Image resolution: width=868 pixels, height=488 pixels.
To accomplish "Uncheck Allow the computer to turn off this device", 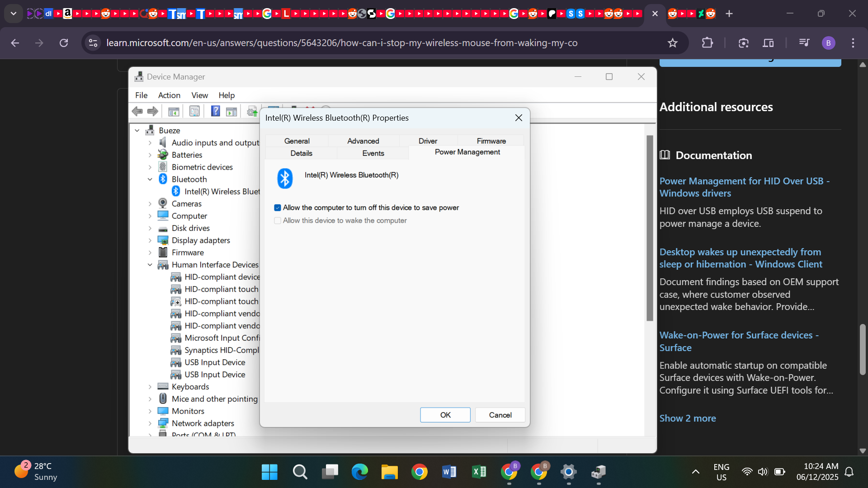I will click(x=277, y=207).
